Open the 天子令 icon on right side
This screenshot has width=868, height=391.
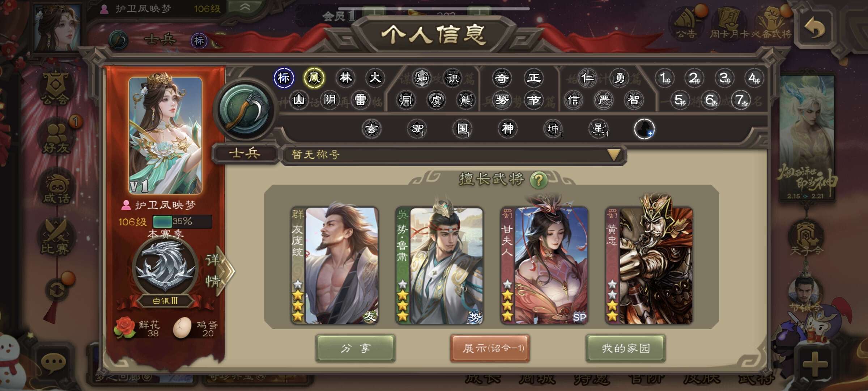coord(806,237)
